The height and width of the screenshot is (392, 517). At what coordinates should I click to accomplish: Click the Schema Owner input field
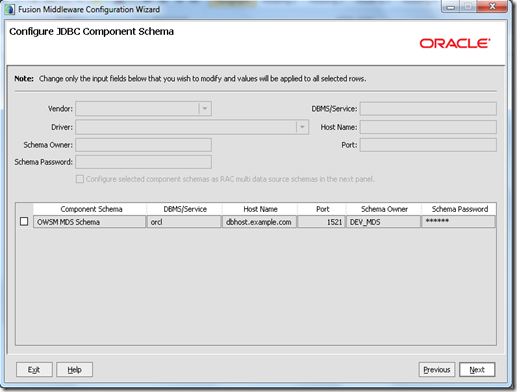(x=143, y=145)
